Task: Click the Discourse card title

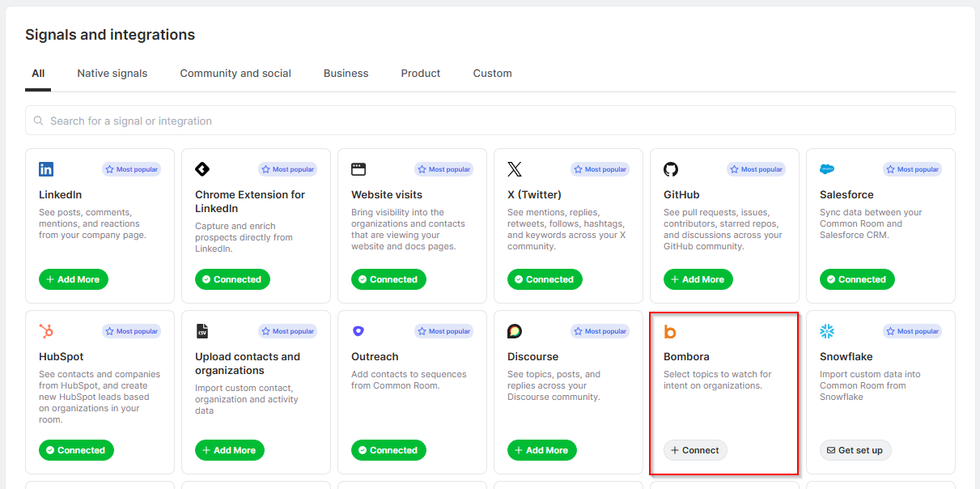Action: point(533,356)
